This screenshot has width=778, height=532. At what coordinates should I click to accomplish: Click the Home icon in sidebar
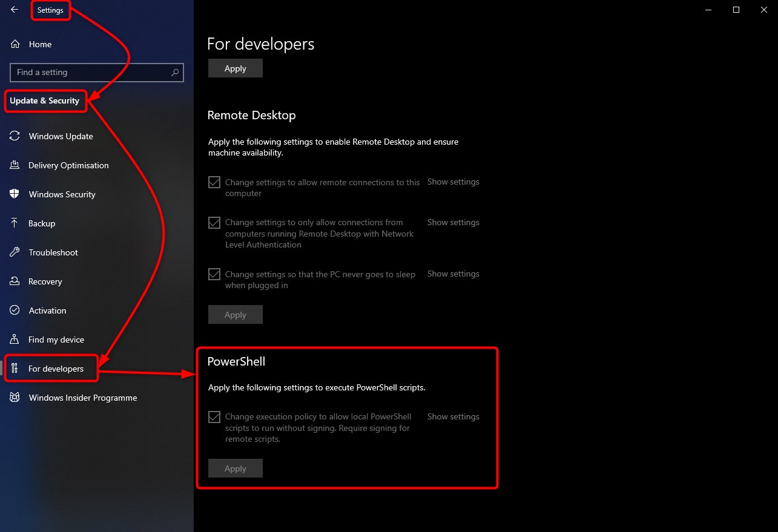(x=15, y=44)
